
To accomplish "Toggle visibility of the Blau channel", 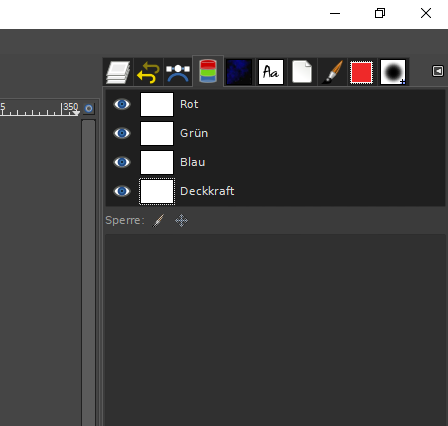I will tap(122, 162).
